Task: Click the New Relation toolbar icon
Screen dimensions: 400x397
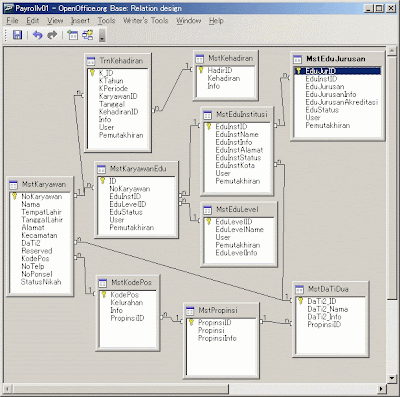Action: [x=88, y=35]
